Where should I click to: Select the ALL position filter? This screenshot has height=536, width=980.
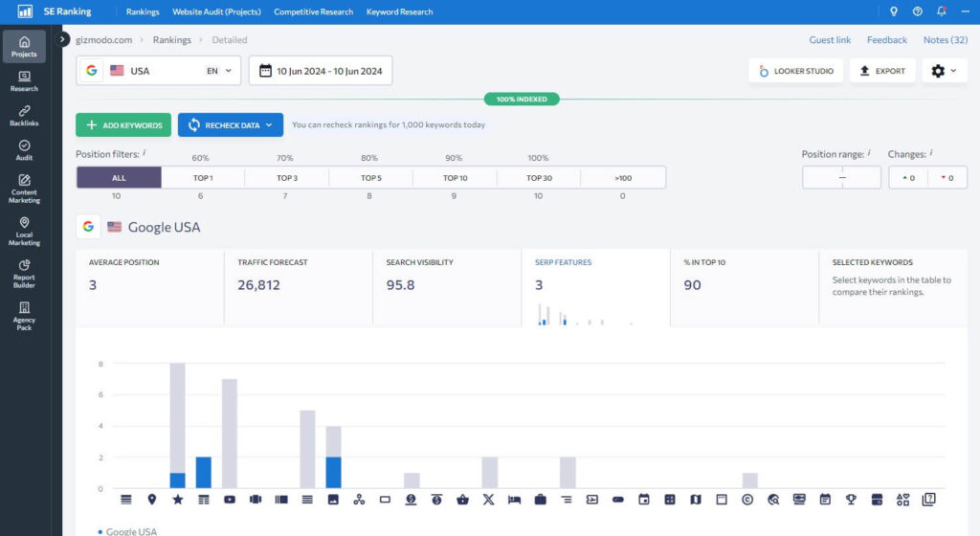tap(119, 178)
